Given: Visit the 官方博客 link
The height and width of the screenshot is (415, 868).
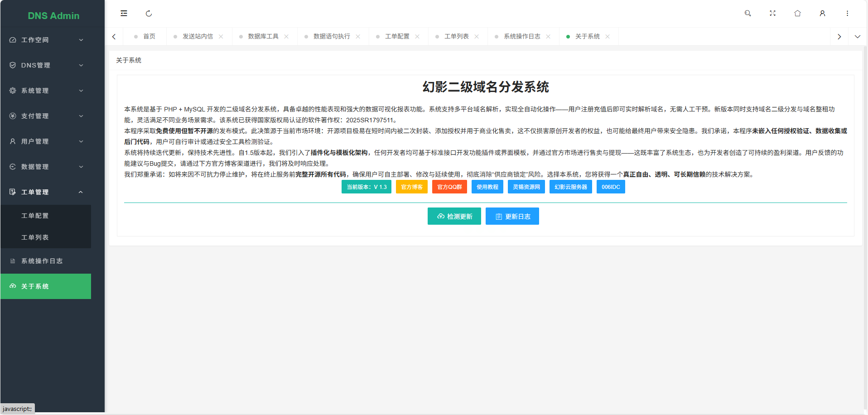Looking at the screenshot, I should coord(411,187).
